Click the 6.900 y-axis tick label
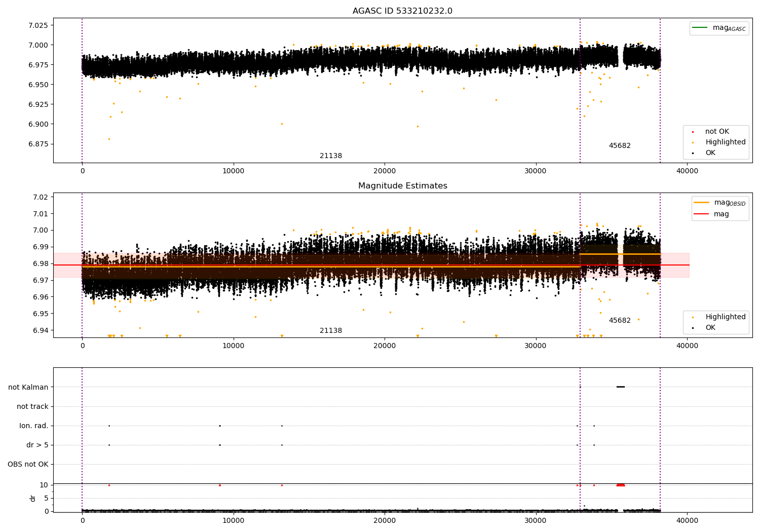 (38, 124)
